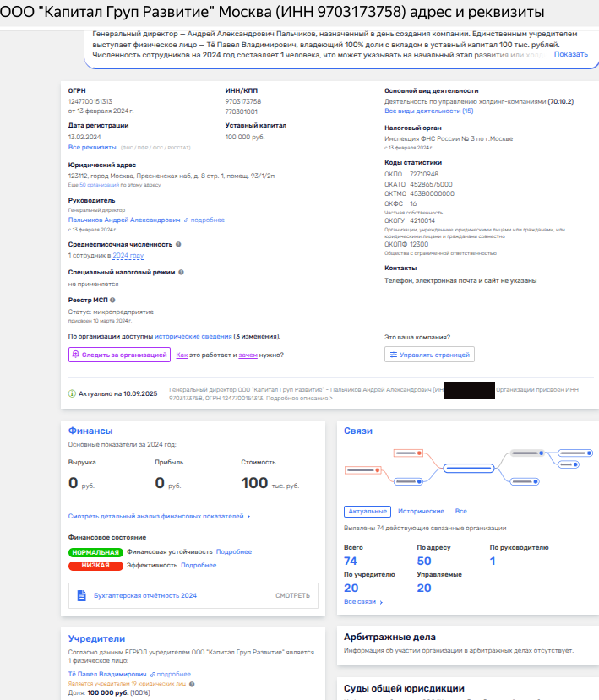Expand the description with Показать
The image size is (599, 700).
[x=570, y=54]
